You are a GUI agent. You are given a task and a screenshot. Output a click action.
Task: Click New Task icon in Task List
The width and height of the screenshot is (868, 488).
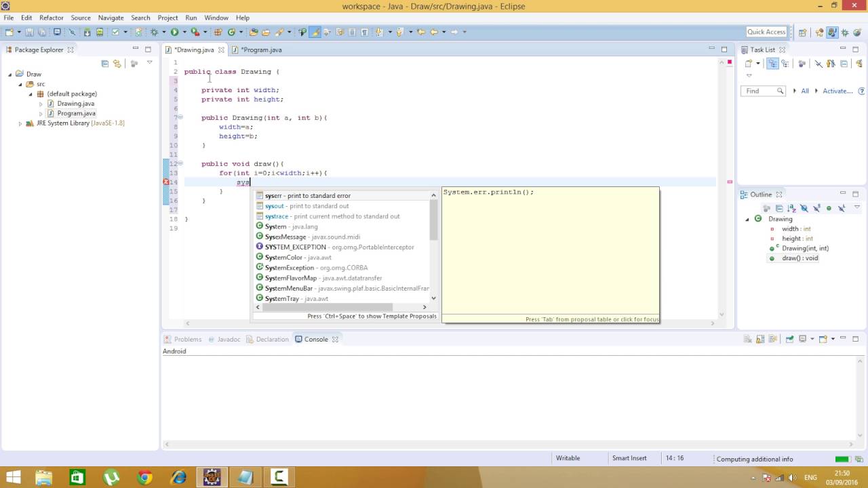click(x=749, y=64)
